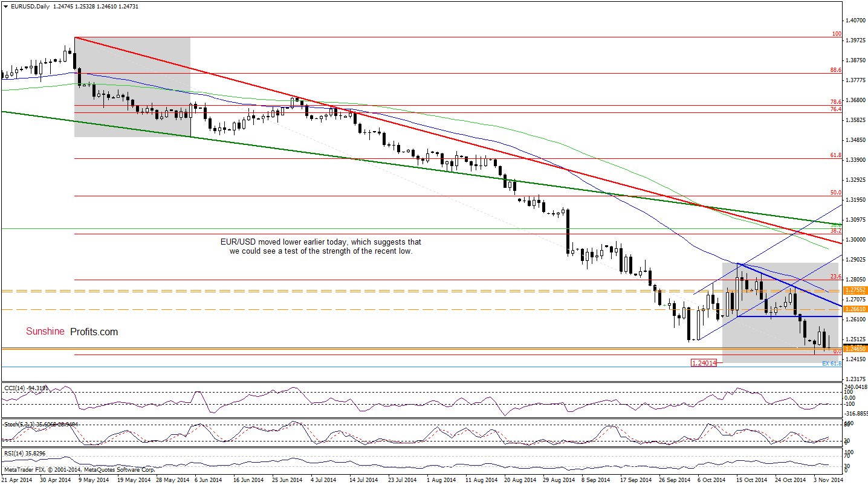
Task: Click the EURUSD,Daily chart title text
Action: (30, 5)
